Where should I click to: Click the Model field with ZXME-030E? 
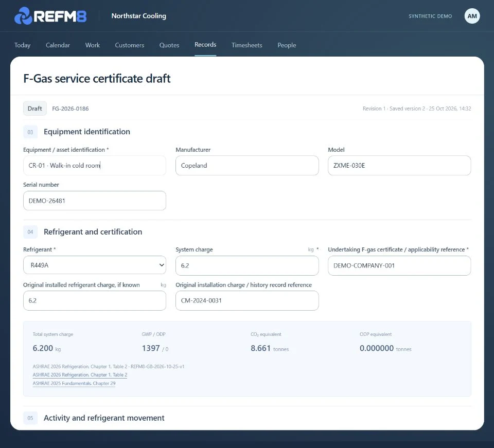(399, 165)
